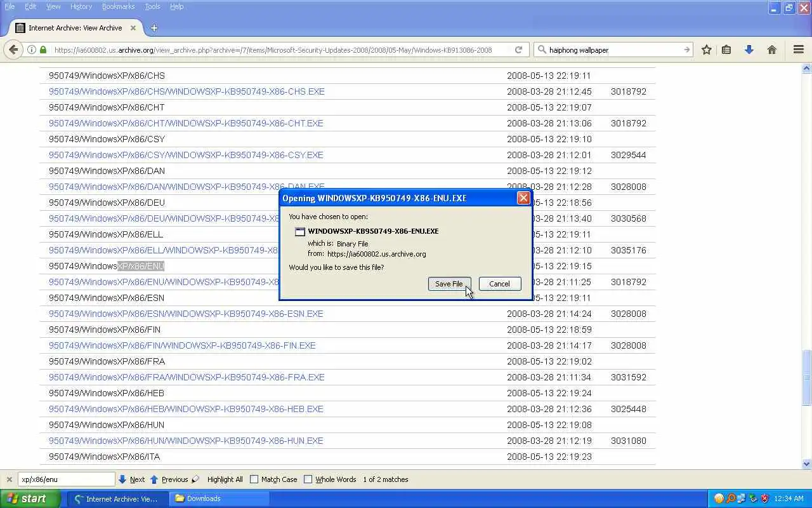The width and height of the screenshot is (812, 508).
Task: Close the Opening file dialog
Action: coord(523,198)
